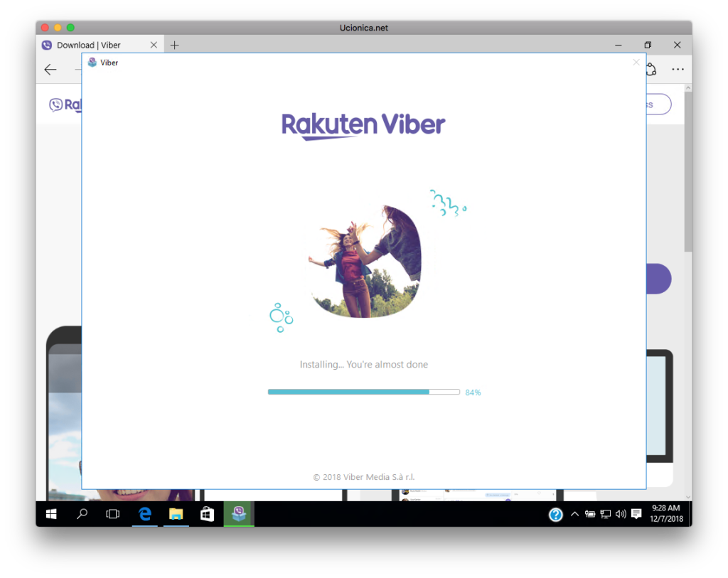Screen dimensions: 728x578
Task: Open Edge settings and more menu
Action: point(678,69)
